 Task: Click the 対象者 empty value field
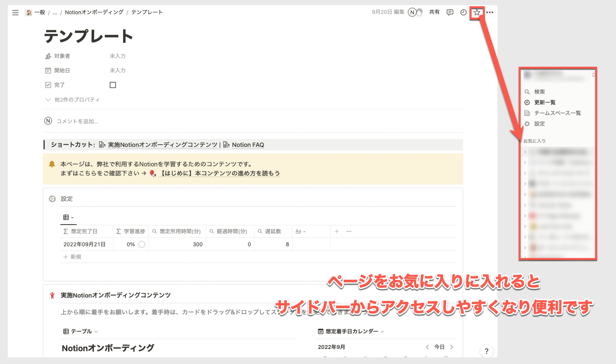[x=118, y=56]
